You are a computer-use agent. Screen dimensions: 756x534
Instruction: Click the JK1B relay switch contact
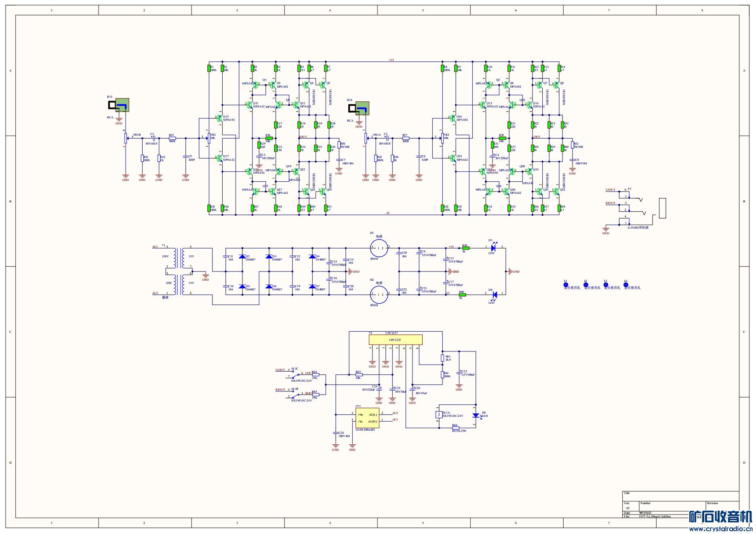tap(295, 395)
